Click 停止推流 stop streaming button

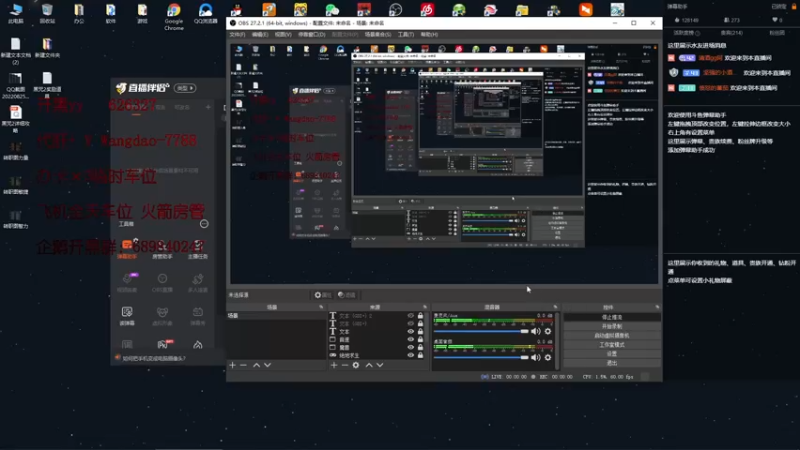point(612,317)
